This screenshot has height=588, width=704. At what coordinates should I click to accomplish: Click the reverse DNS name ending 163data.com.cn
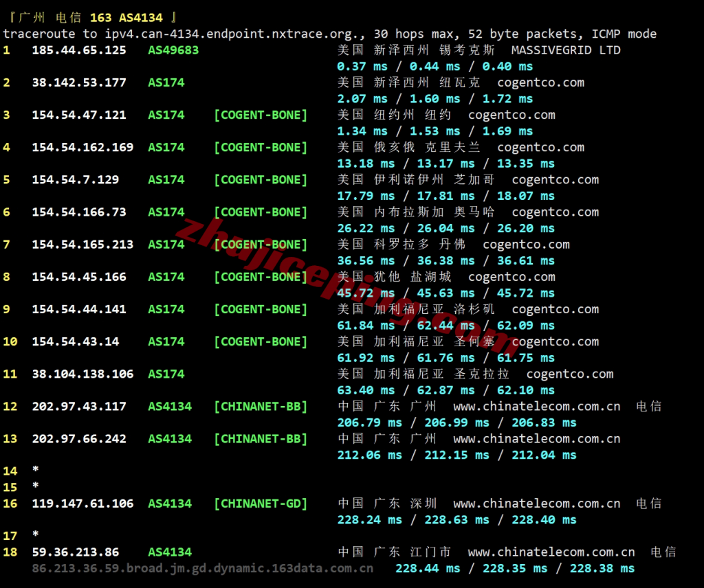202,568
